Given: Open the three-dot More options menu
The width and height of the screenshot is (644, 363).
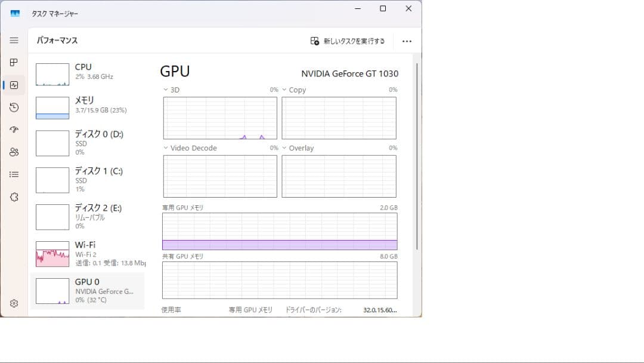Looking at the screenshot, I should [407, 41].
